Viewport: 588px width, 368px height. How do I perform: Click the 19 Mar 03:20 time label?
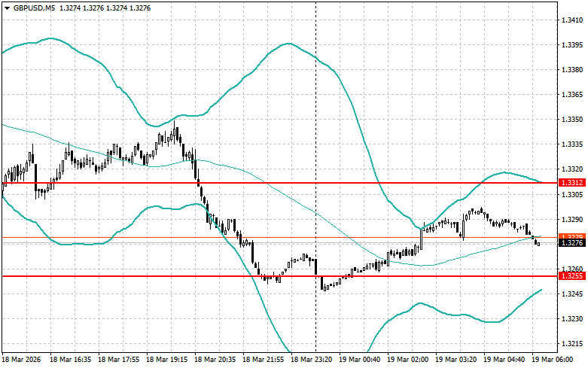(455, 360)
